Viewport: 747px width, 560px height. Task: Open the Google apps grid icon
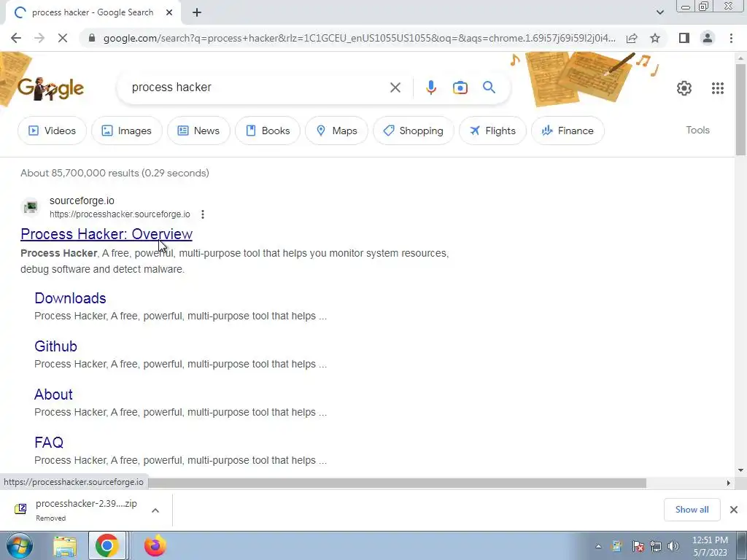(x=718, y=88)
